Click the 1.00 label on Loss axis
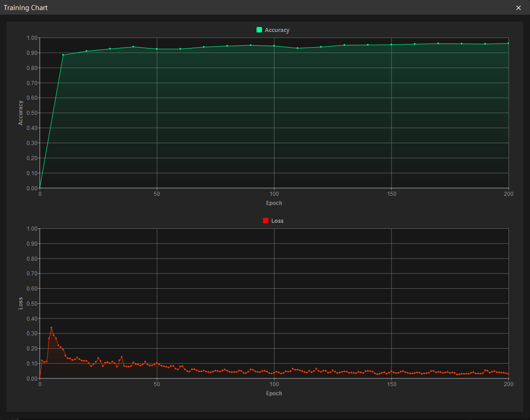 point(32,229)
